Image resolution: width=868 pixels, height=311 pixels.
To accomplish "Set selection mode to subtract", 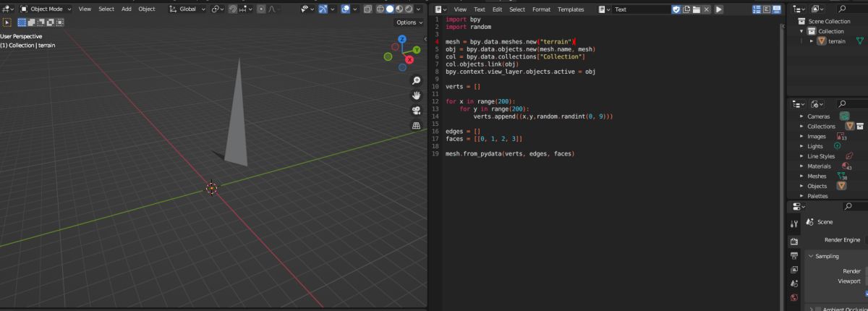I will click(x=41, y=22).
